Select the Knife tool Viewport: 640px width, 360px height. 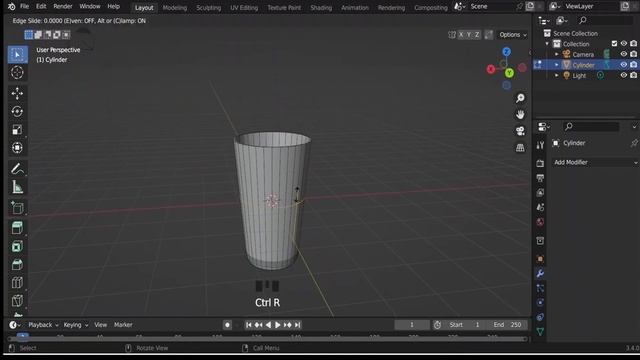click(x=17, y=301)
